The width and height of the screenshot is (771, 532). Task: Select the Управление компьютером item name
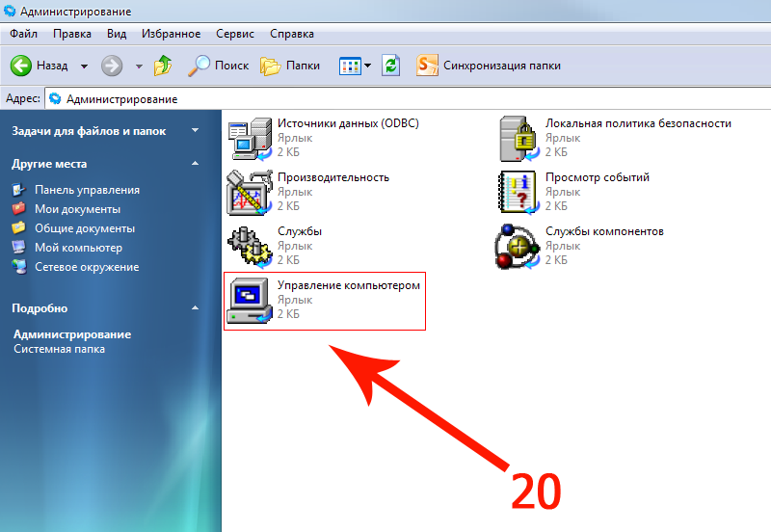click(349, 285)
